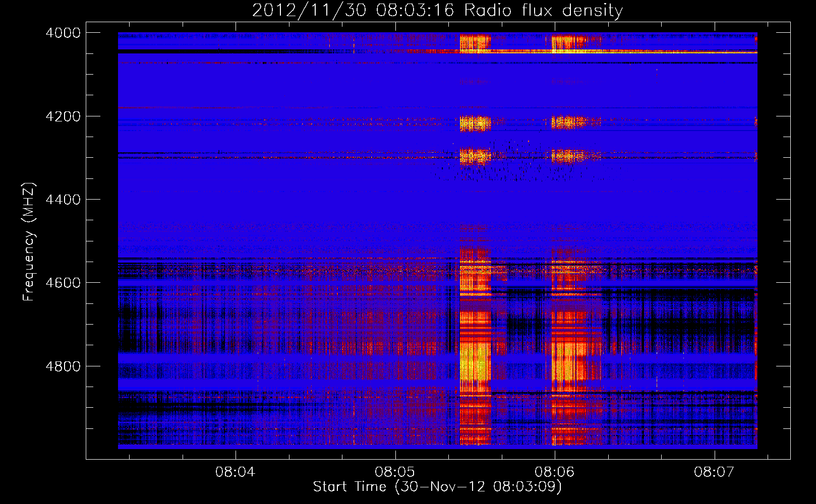Click the 08:05 time axis label
Viewport: 816px width, 504px height.
point(395,472)
